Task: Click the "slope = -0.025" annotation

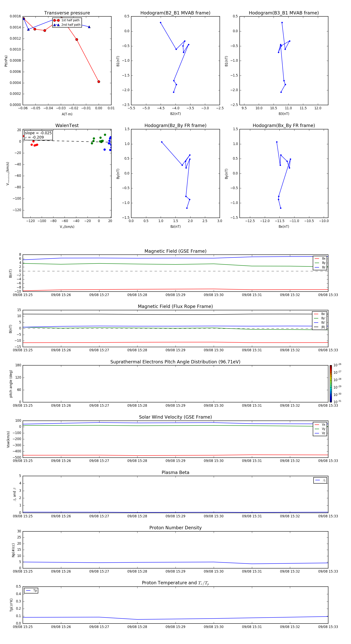Action: (38, 133)
